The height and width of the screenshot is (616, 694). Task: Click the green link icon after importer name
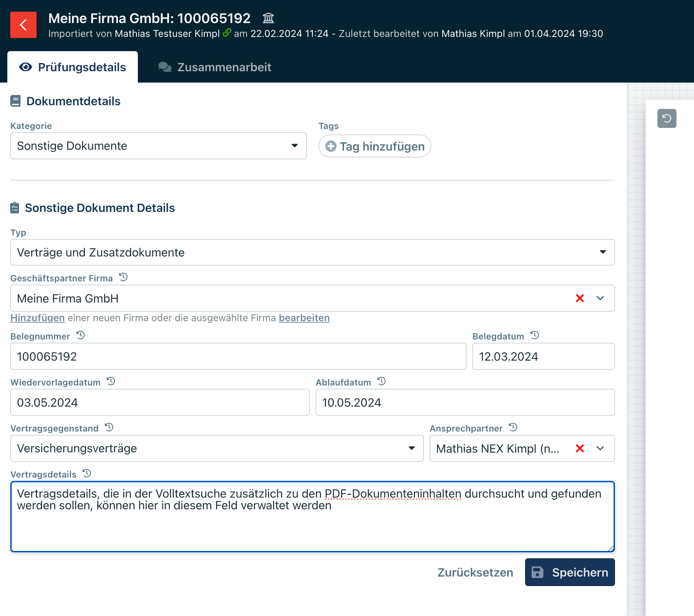(x=227, y=33)
